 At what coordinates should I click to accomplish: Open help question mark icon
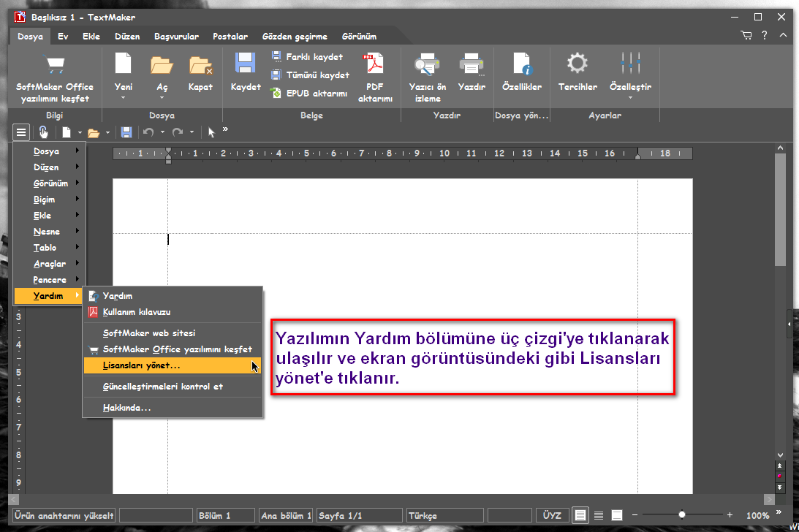765,35
